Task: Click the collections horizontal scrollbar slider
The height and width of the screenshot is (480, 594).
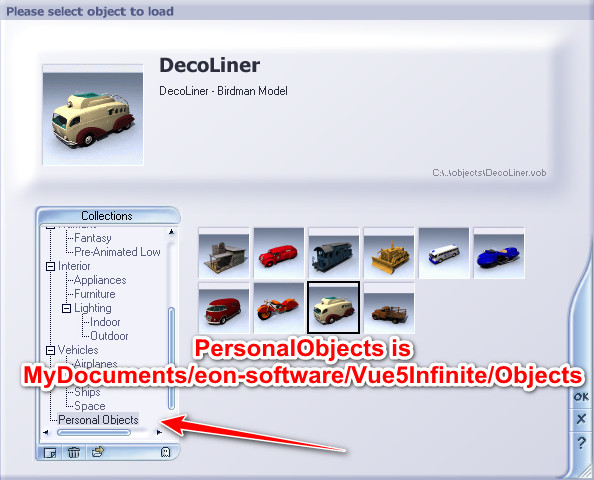Action: tap(94, 432)
